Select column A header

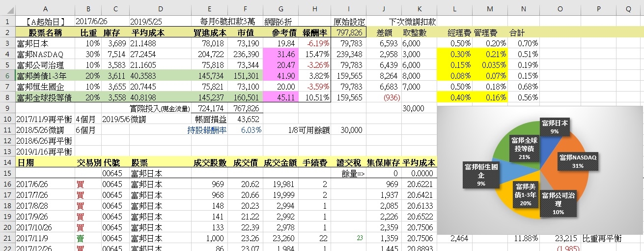coord(45,8)
